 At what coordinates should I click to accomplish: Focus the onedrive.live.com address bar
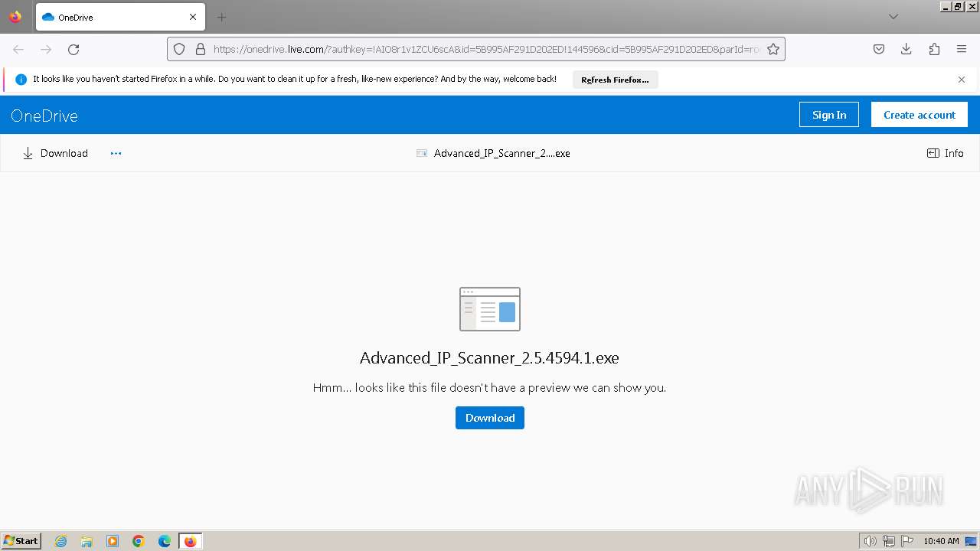[486, 49]
